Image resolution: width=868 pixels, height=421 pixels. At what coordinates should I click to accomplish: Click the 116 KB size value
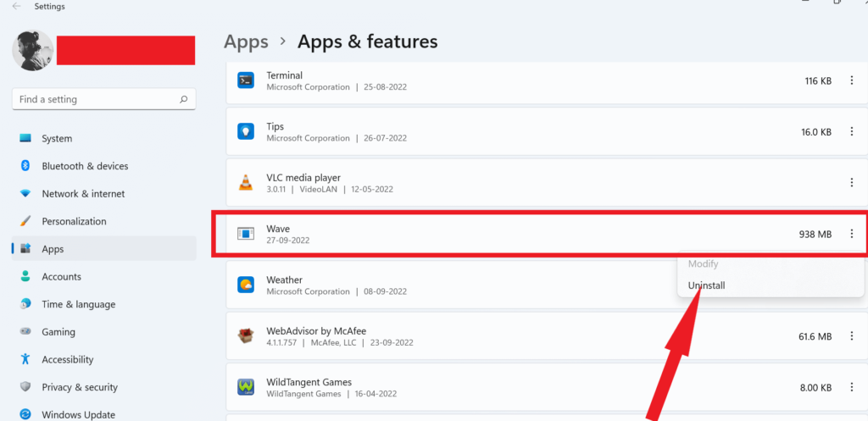(x=818, y=80)
